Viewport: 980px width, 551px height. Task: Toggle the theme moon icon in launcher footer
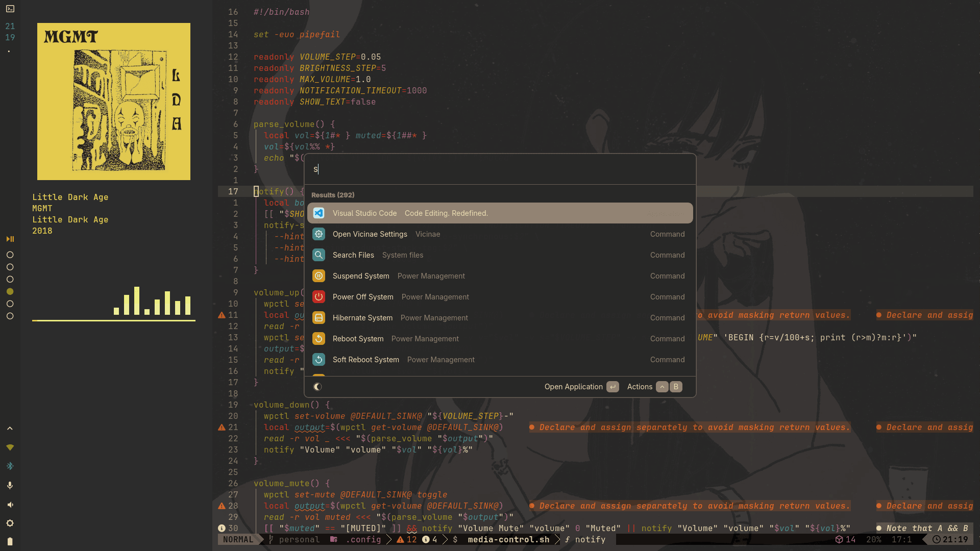coord(317,387)
